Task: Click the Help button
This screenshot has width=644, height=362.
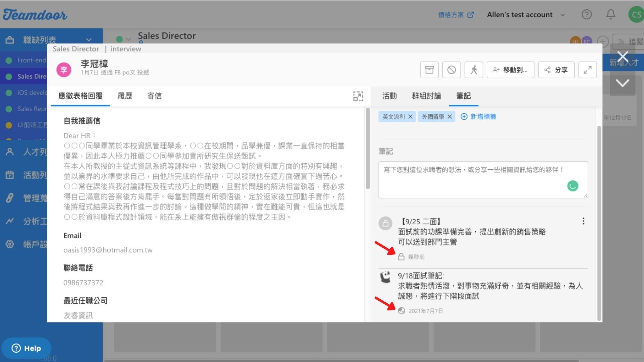Action: pyautogui.click(x=26, y=348)
